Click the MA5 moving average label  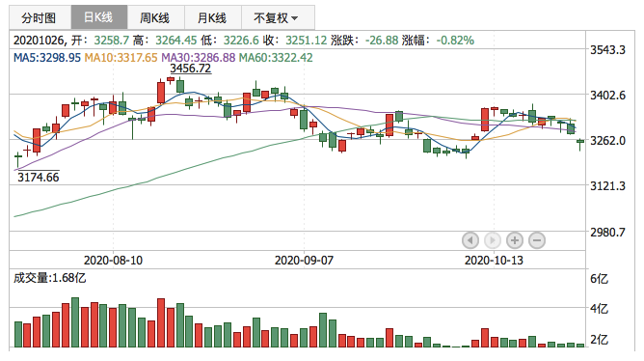pos(47,57)
